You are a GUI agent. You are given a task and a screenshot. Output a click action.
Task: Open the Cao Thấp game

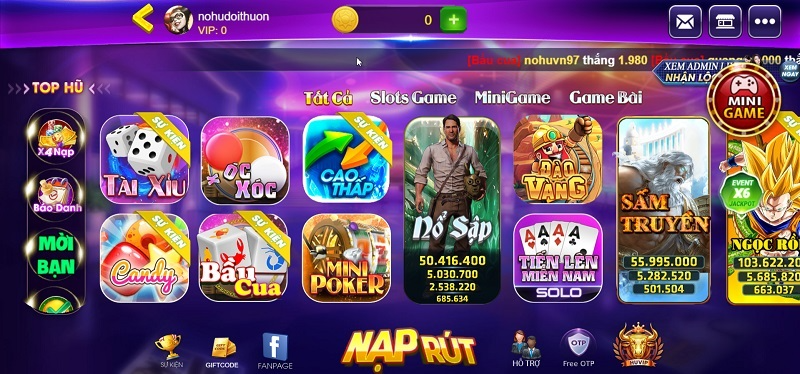347,159
